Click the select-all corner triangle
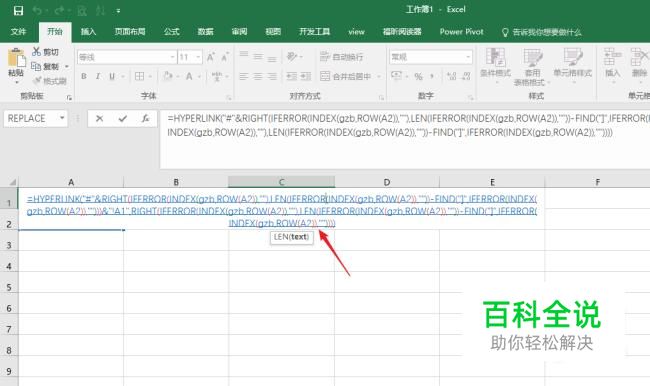650x386 pixels. tap(12, 182)
